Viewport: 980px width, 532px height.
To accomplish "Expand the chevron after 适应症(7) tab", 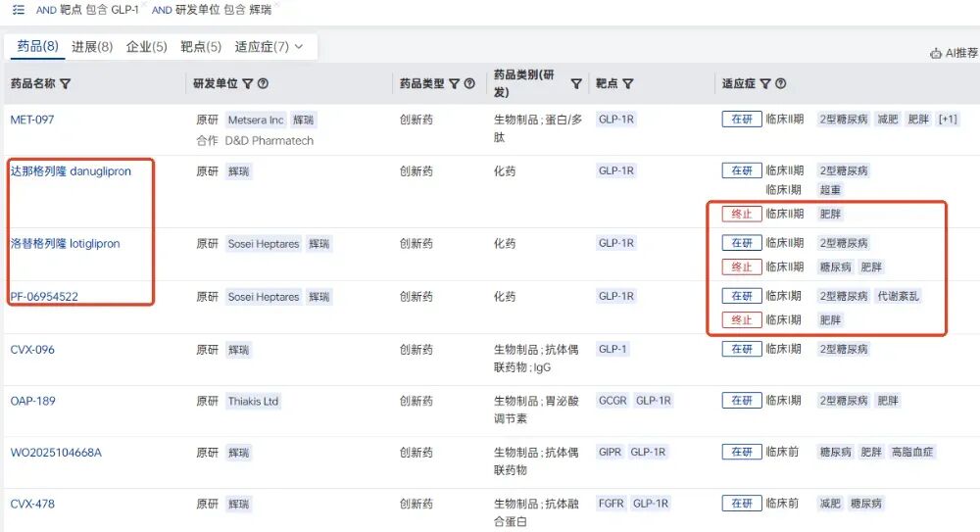I will pos(299,46).
